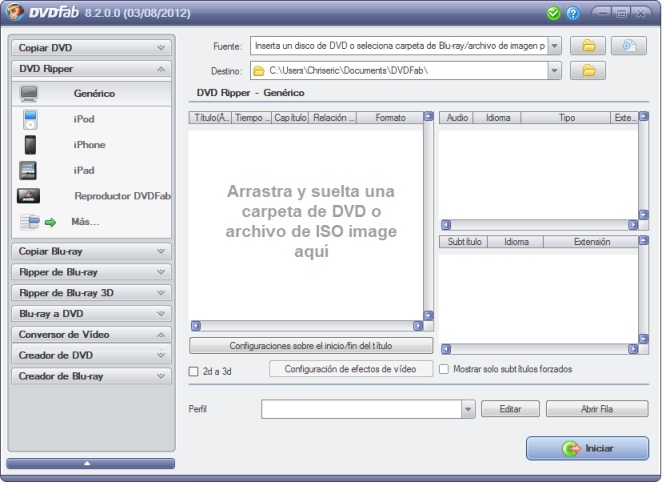Click scroll-down arrow of Audio list
The height and width of the screenshot is (482, 662).
pos(643,215)
